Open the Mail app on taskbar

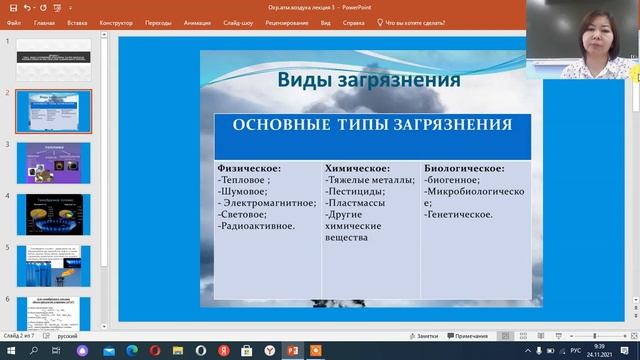point(109,351)
